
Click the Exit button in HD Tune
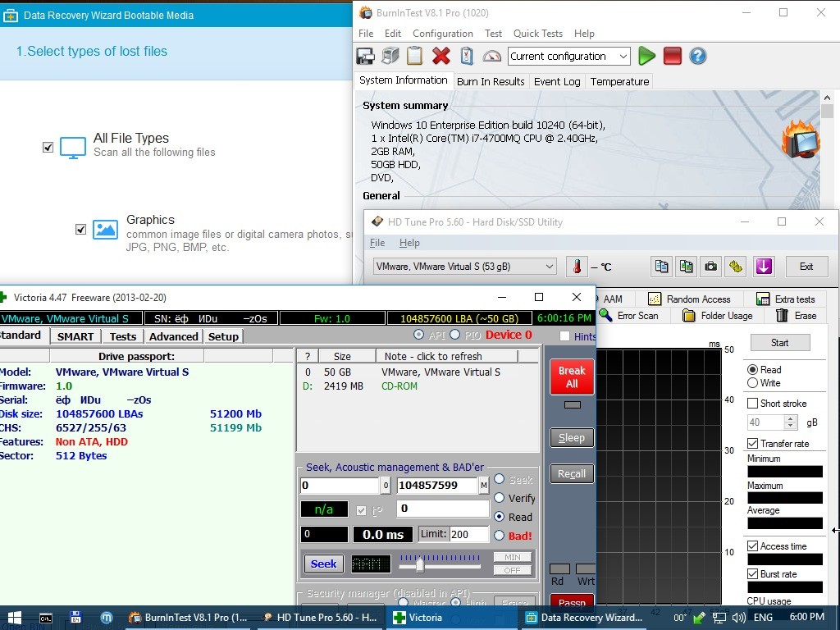(x=806, y=267)
